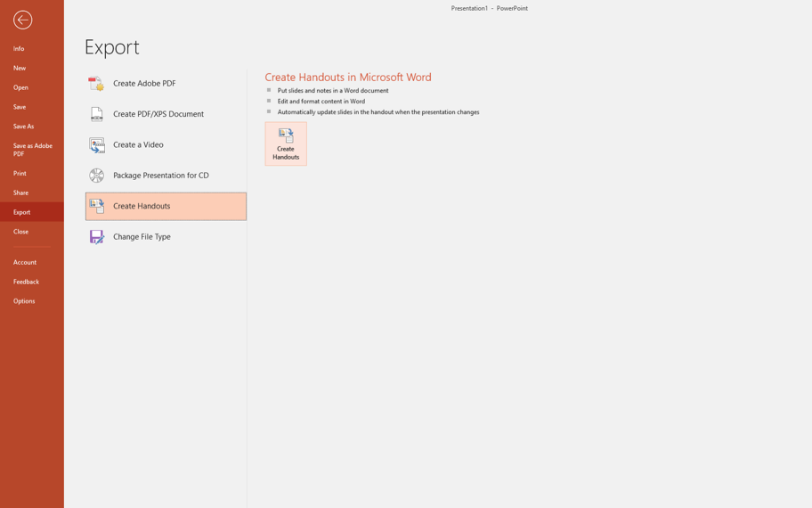Open the Feedback page

click(x=26, y=282)
